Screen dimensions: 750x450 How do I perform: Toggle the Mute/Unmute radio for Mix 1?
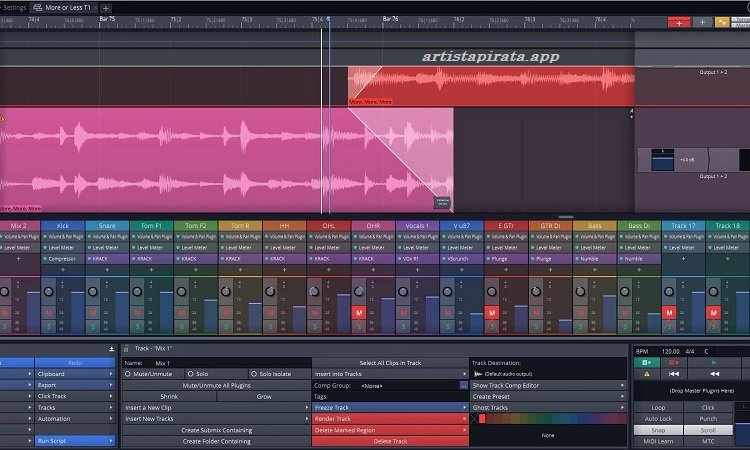point(128,374)
